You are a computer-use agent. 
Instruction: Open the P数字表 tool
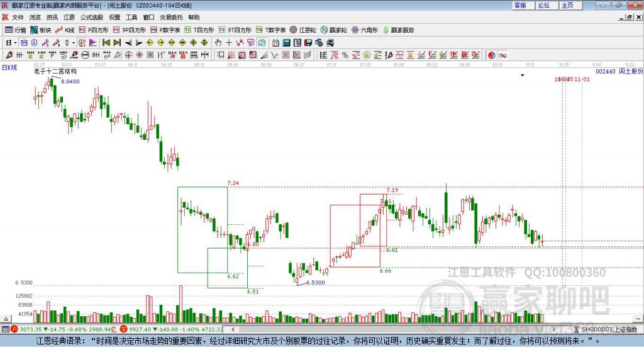[165, 30]
